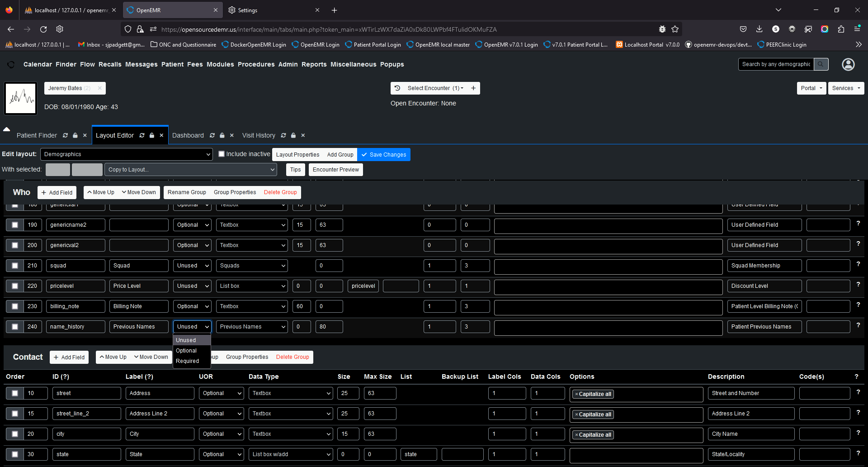Close the Patient Finder tab
The width and height of the screenshot is (868, 467).
click(x=85, y=135)
